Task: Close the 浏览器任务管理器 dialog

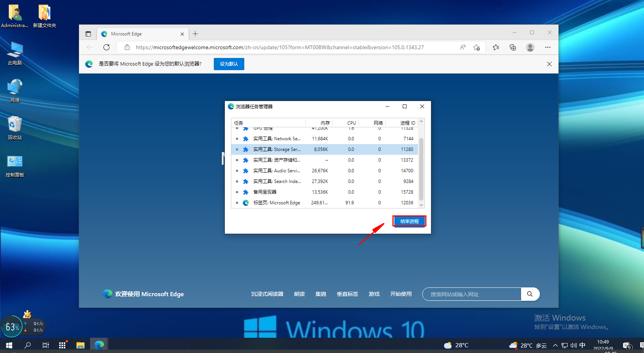Action: [x=422, y=106]
